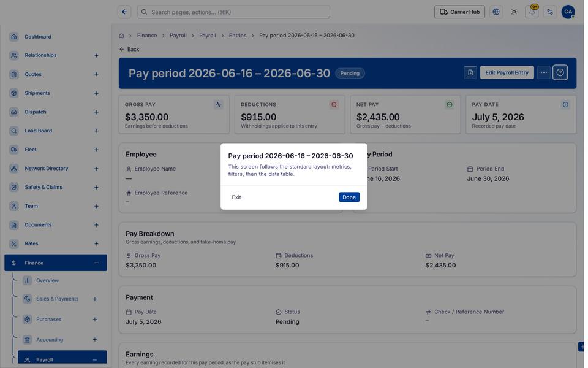Click Exit in the tour dialog

coord(236,197)
